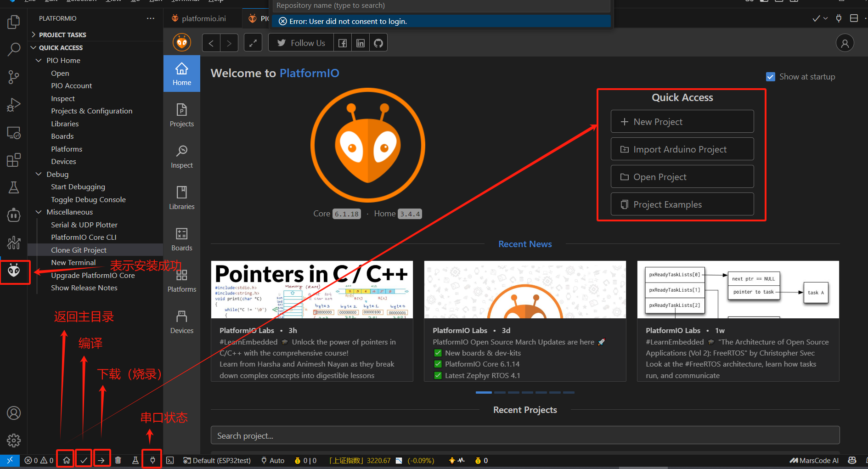Image resolution: width=868 pixels, height=469 pixels.
Task: Click the PlatformIO Test flask in status bar
Action: coord(135,460)
